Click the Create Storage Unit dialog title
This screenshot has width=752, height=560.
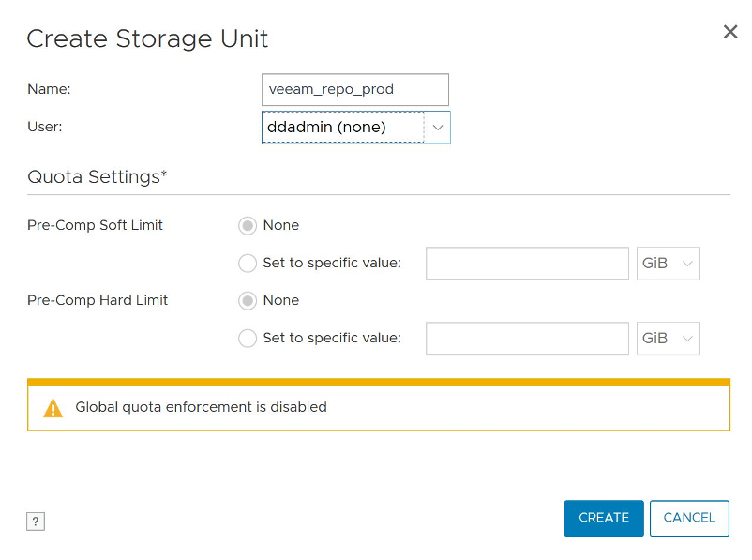(x=147, y=38)
